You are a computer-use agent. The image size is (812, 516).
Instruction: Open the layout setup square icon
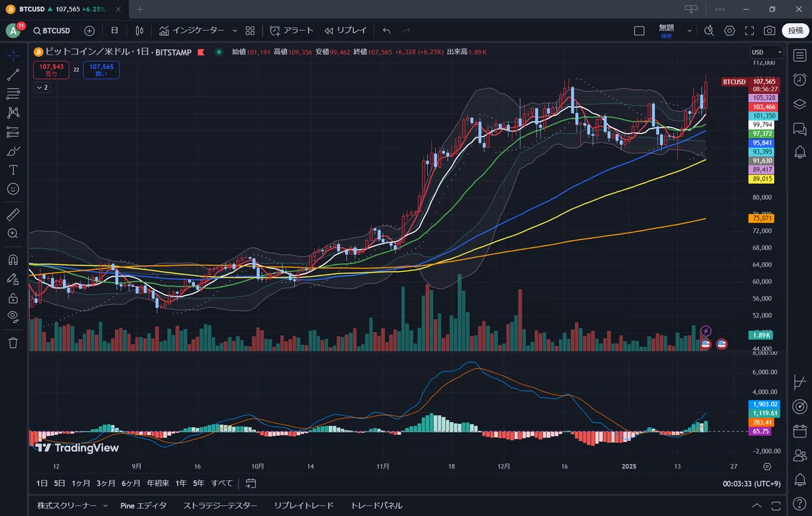(x=639, y=30)
